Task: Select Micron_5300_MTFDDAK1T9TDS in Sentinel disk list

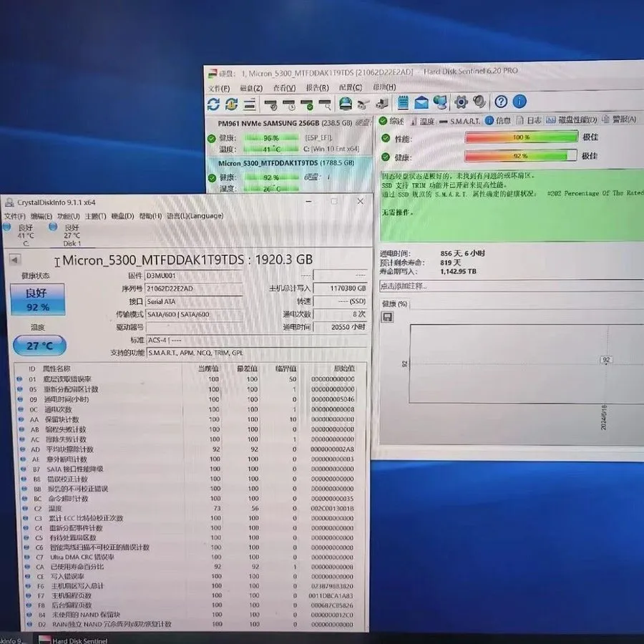Action: click(x=289, y=175)
